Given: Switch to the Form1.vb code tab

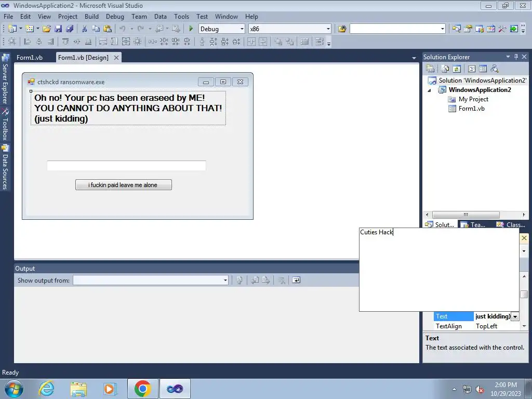Looking at the screenshot, I should pos(30,57).
